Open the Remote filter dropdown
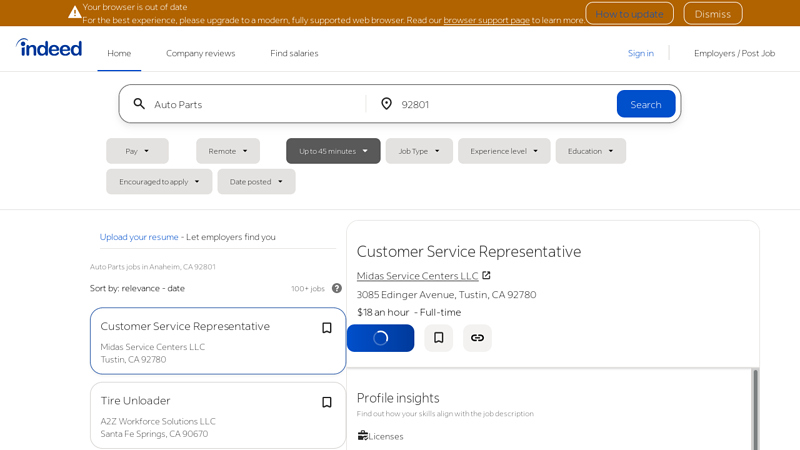The image size is (800, 450). (x=228, y=151)
